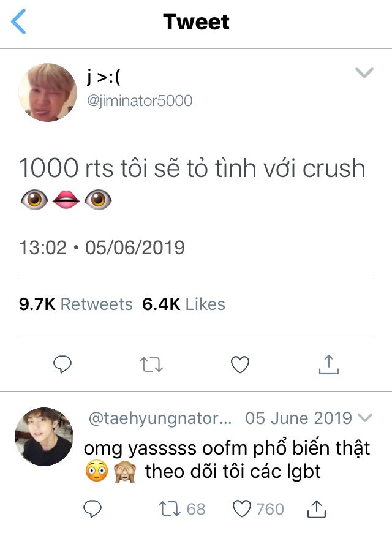Viewport: 392px width, 533px height.
Task: Reply to the main tweet
Action: click(x=62, y=365)
